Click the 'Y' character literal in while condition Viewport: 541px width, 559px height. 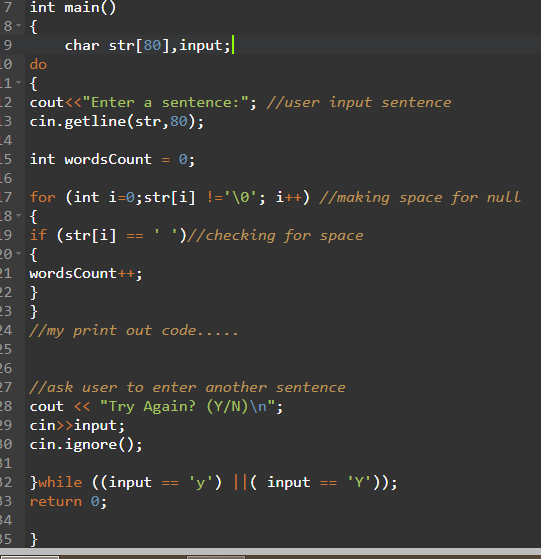(359, 482)
